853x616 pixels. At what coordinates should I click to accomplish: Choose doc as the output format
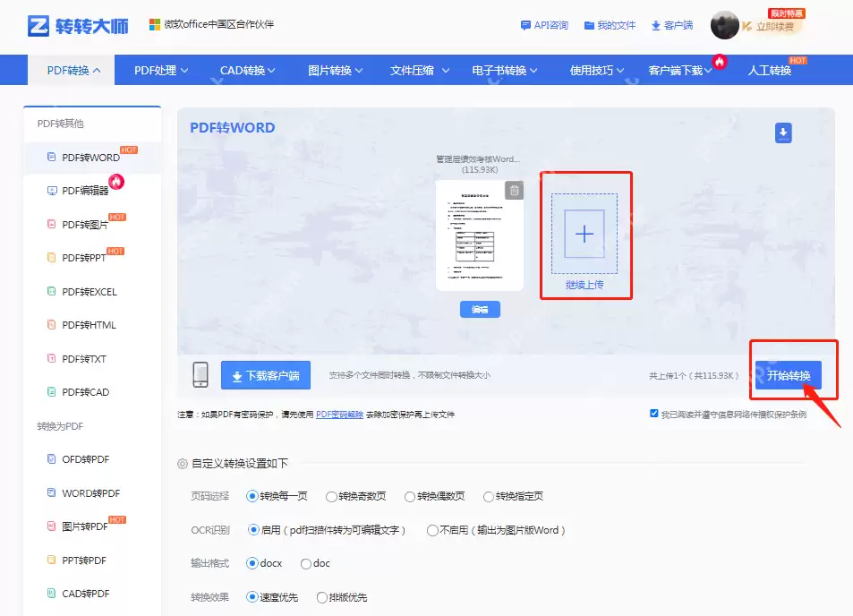point(307,564)
